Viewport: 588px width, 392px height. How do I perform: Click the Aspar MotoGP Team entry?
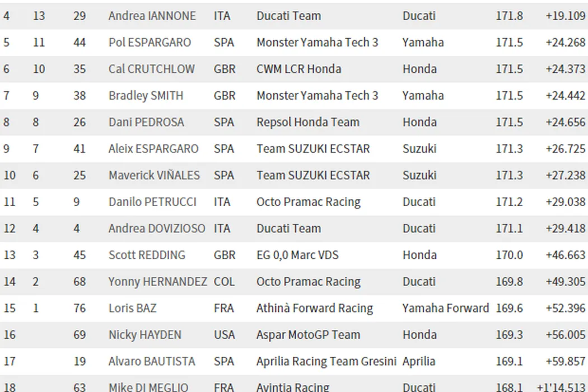(308, 335)
